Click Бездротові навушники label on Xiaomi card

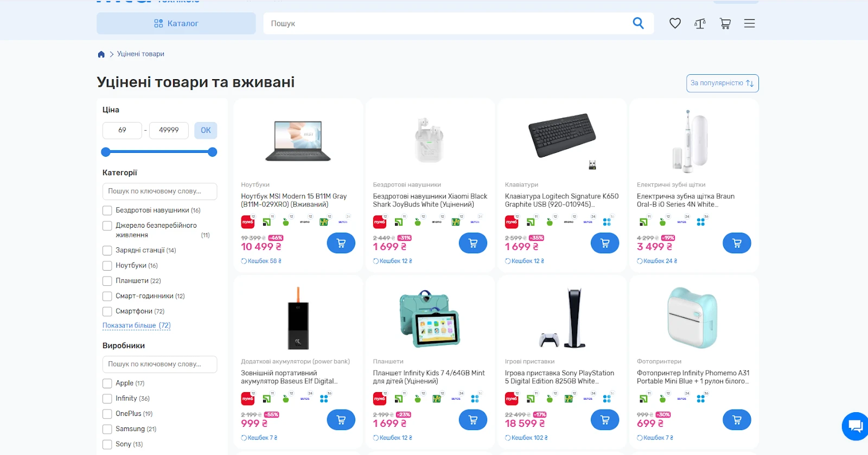pos(407,184)
